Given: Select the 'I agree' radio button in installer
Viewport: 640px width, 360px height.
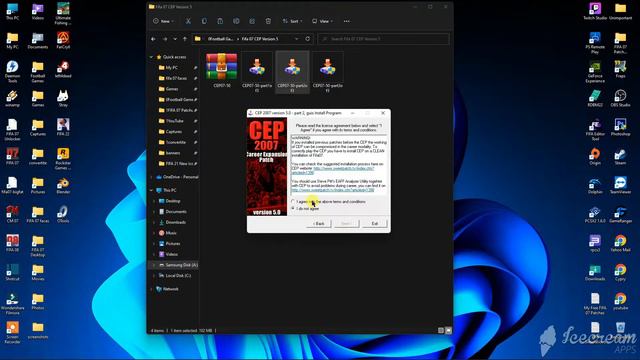Looking at the screenshot, I should pyautogui.click(x=293, y=202).
